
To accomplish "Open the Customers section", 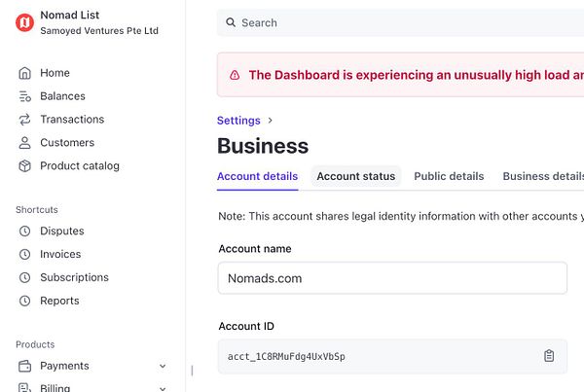I will (x=66, y=143).
